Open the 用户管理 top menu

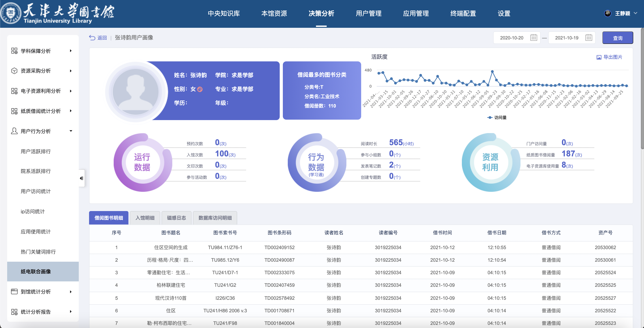click(x=368, y=13)
